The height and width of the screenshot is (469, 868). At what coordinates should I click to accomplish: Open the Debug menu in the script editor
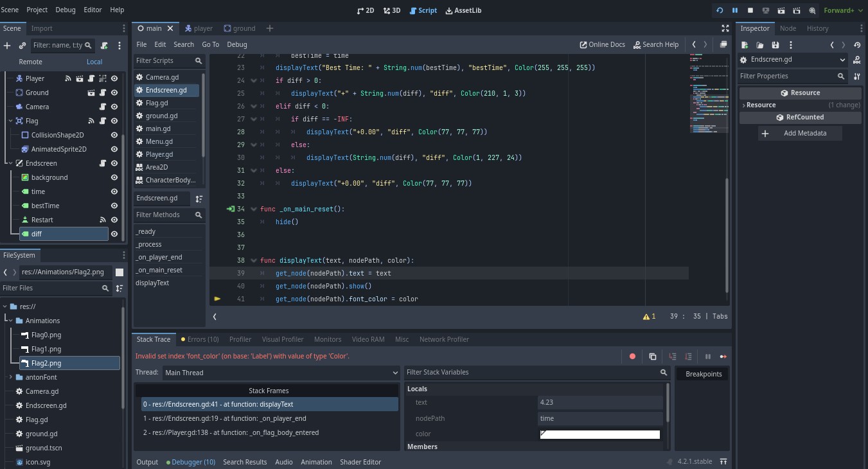point(237,44)
